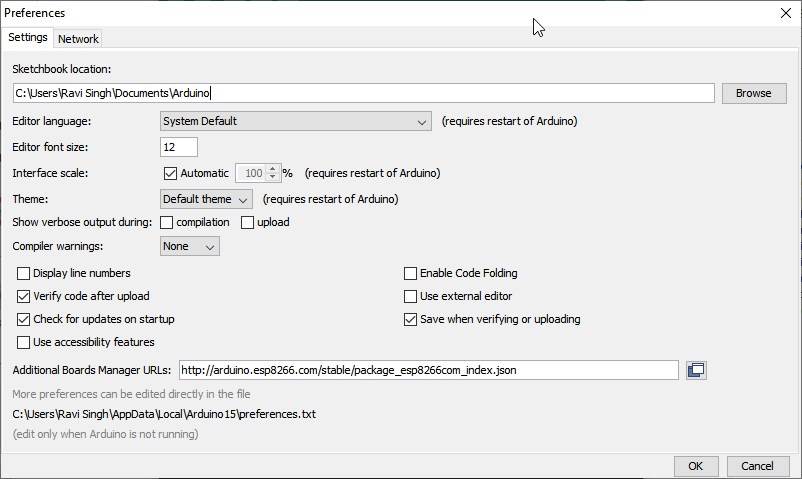Screen dimensions: 802x479
Task: Increase interface scale percentage with up arrow
Action: [273, 169]
